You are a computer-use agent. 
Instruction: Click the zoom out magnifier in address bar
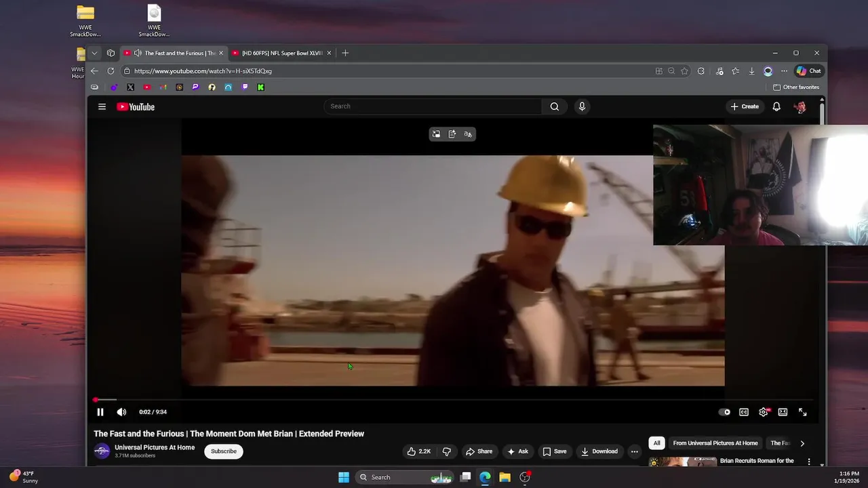pyautogui.click(x=671, y=70)
